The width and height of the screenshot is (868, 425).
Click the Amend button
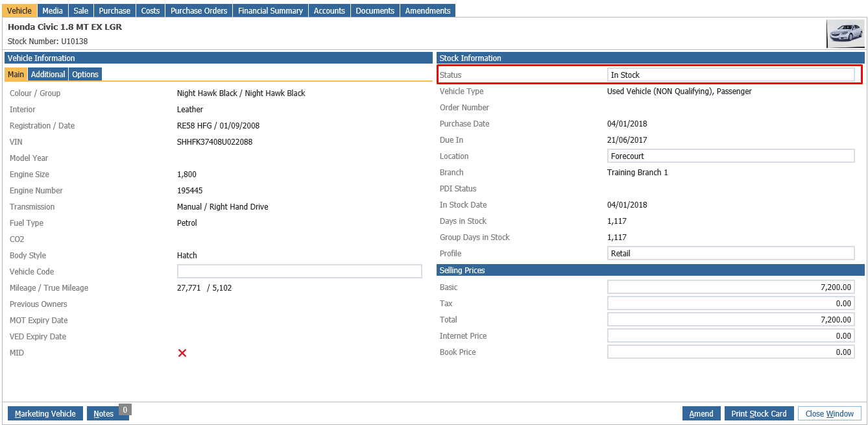pyautogui.click(x=701, y=414)
